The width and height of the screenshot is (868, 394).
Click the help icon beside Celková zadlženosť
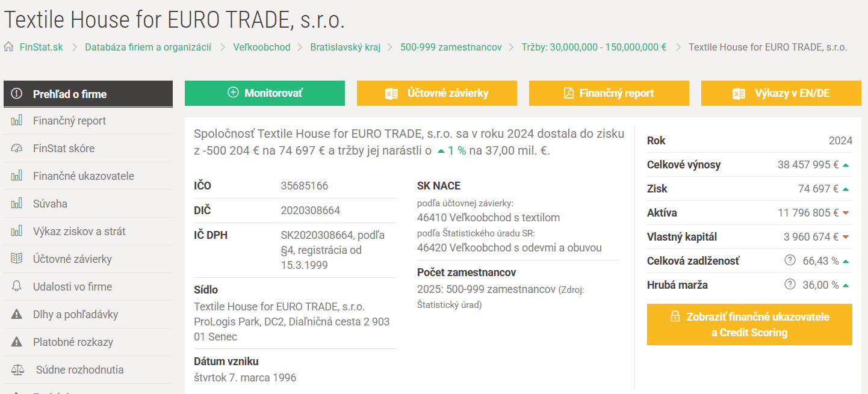click(790, 260)
